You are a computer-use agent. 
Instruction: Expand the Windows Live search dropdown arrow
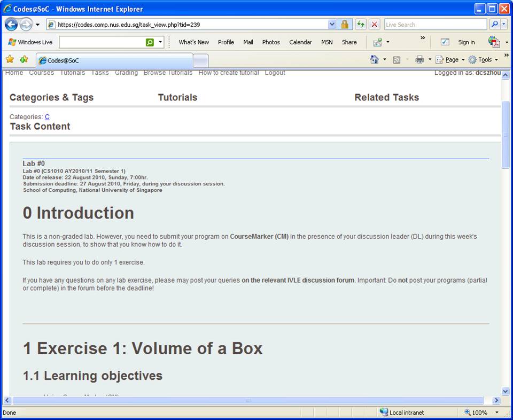point(160,42)
